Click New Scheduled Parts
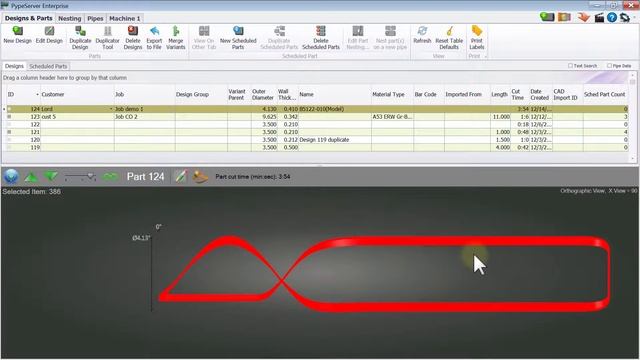640x360 pixels. pyautogui.click(x=238, y=38)
